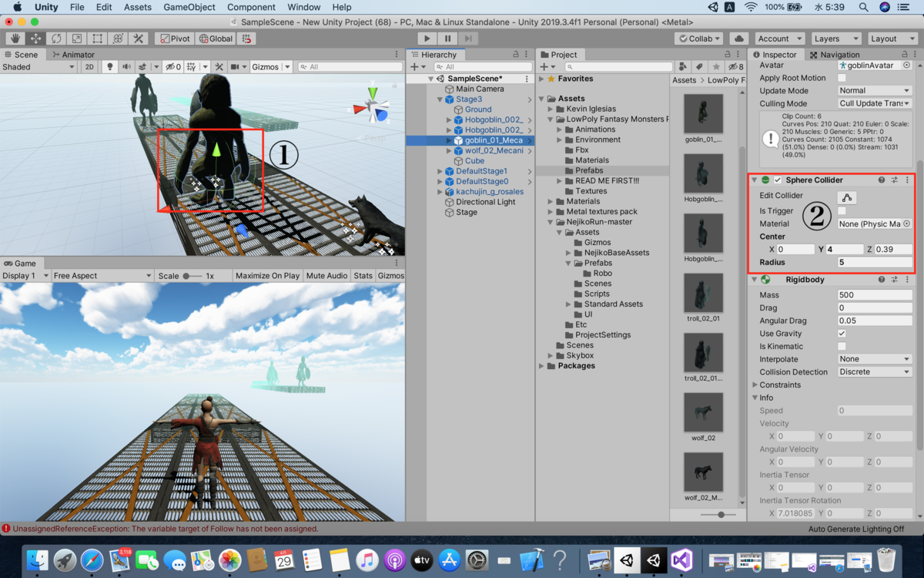Select the Scale tool in toolbar
924x578 pixels.
(x=76, y=39)
